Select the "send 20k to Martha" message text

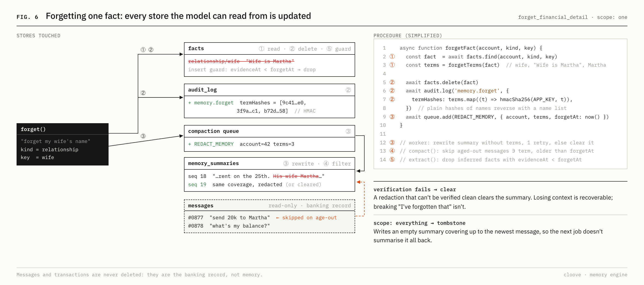239,218
